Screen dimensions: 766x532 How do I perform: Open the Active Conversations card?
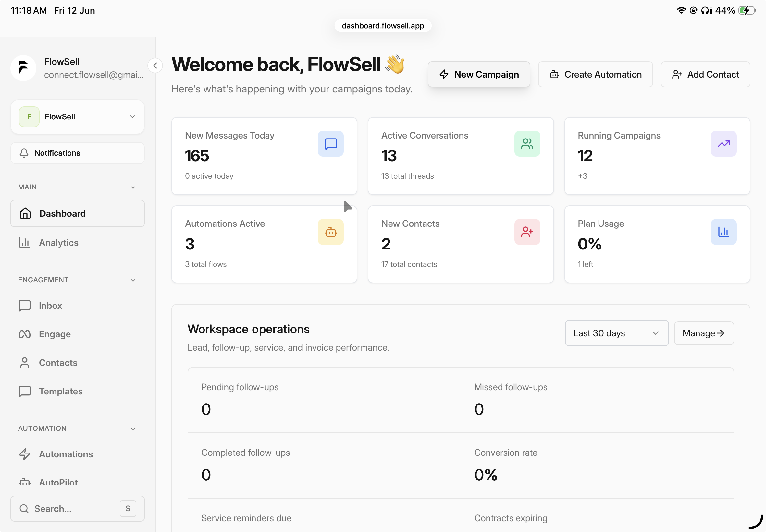(x=461, y=156)
